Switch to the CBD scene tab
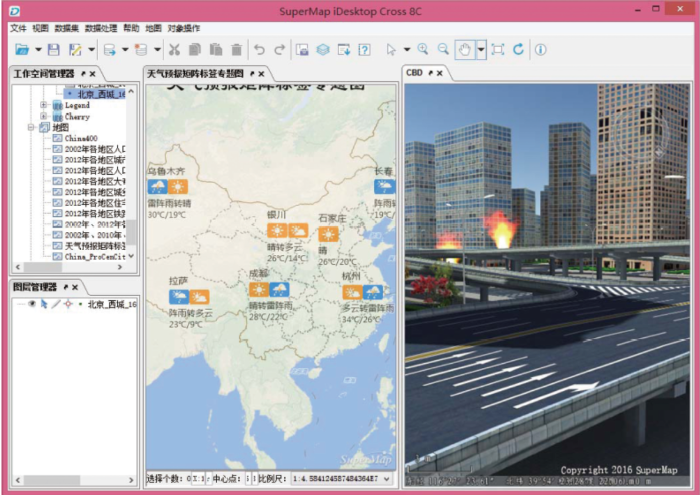This screenshot has height=495, width=700. click(414, 73)
